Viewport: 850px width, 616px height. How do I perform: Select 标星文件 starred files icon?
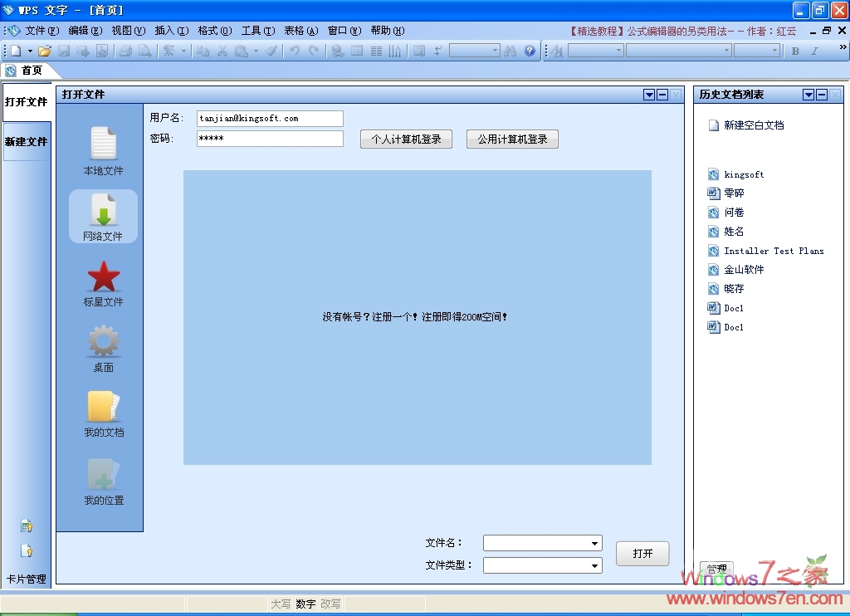point(103,284)
